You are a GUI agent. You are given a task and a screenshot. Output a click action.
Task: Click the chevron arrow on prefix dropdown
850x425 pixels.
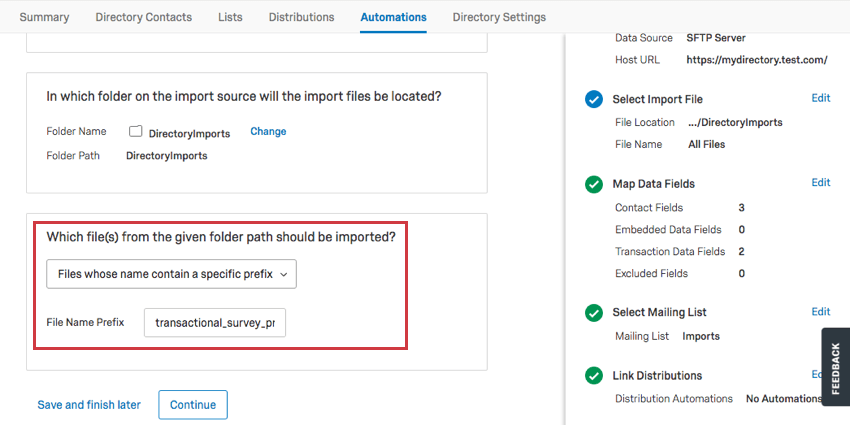(284, 275)
